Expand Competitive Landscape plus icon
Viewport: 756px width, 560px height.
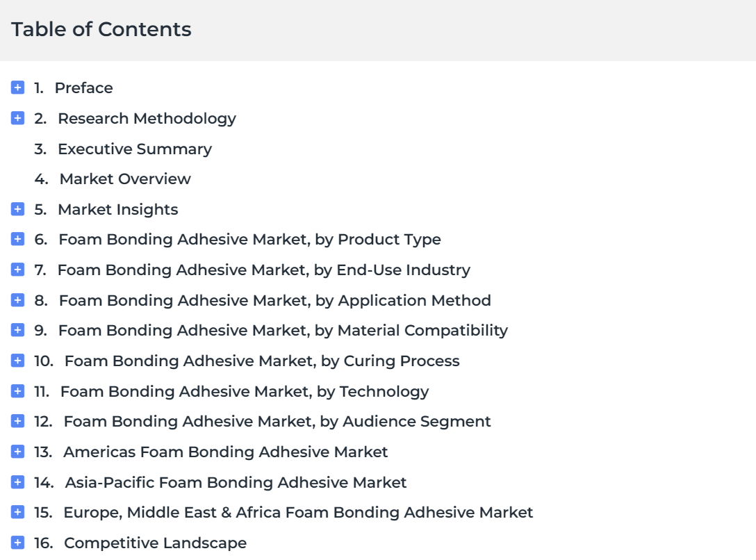click(x=18, y=542)
